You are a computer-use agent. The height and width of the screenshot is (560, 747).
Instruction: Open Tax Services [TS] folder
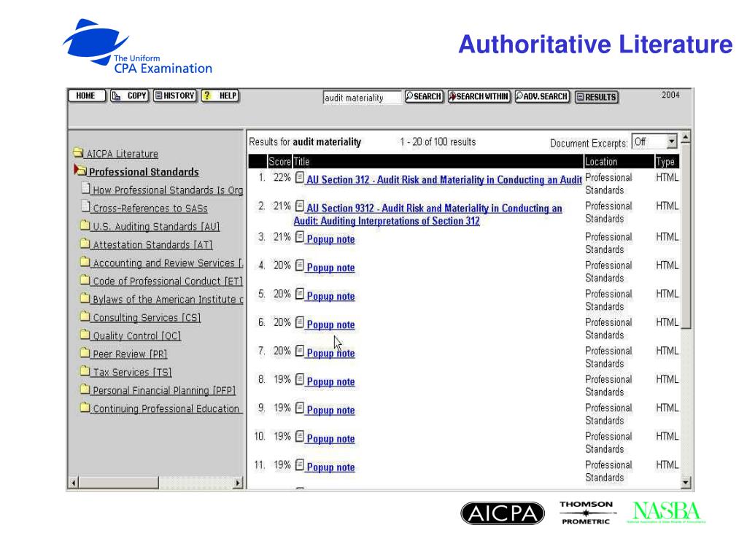132,372
